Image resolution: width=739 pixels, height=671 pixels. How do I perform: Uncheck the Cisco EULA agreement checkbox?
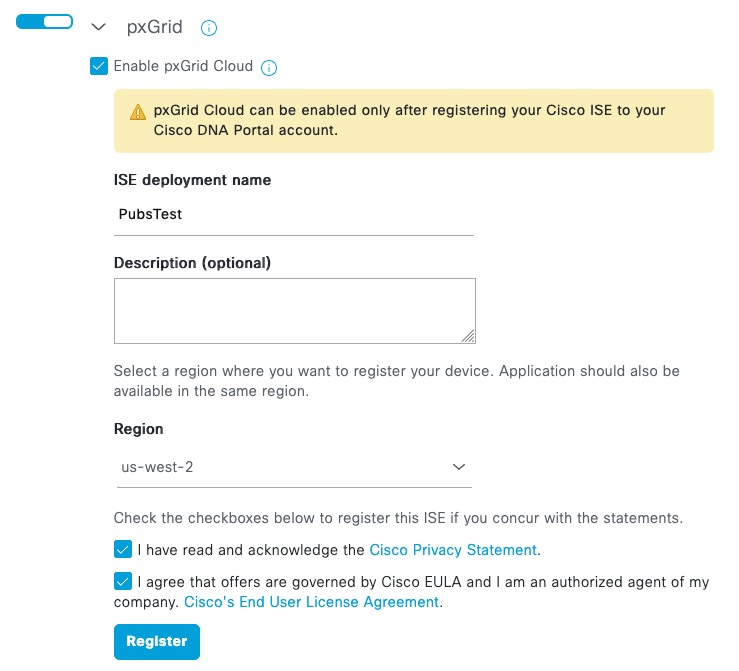(x=123, y=581)
